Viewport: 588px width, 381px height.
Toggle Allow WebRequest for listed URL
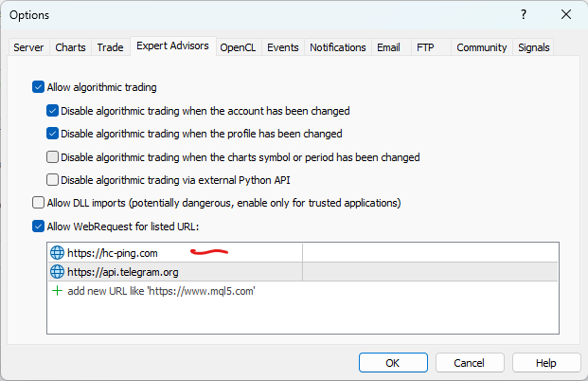39,227
